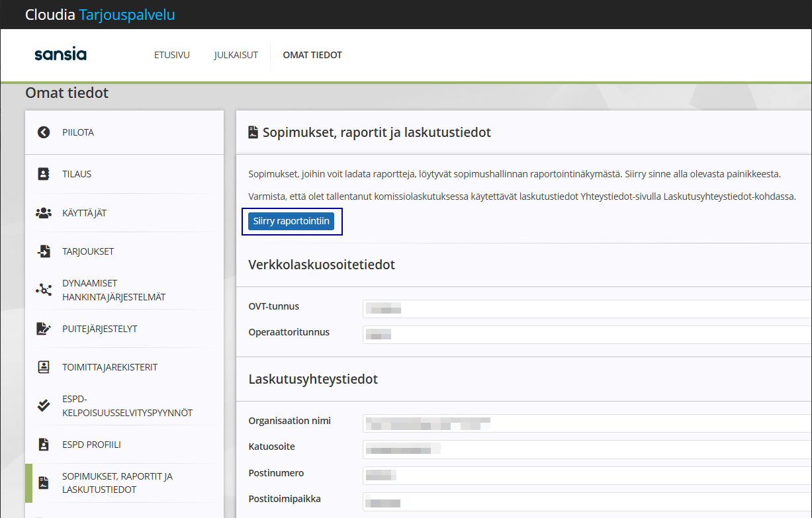Open the Julkaisut menu item
This screenshot has height=518, width=812.
click(236, 55)
